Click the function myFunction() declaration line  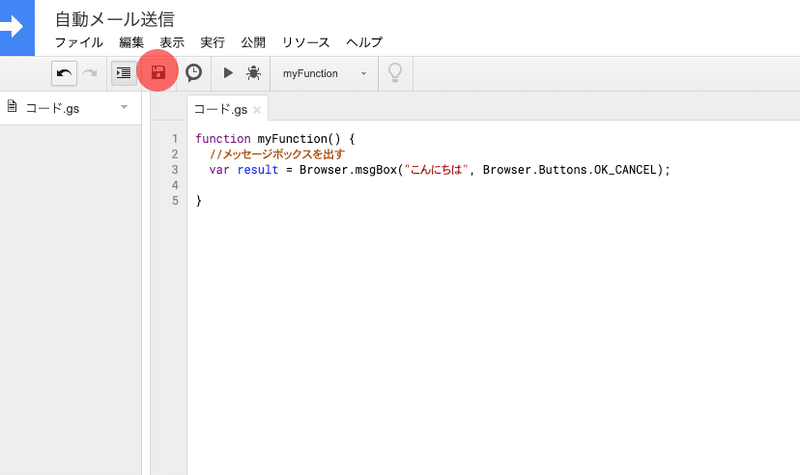[x=275, y=139]
